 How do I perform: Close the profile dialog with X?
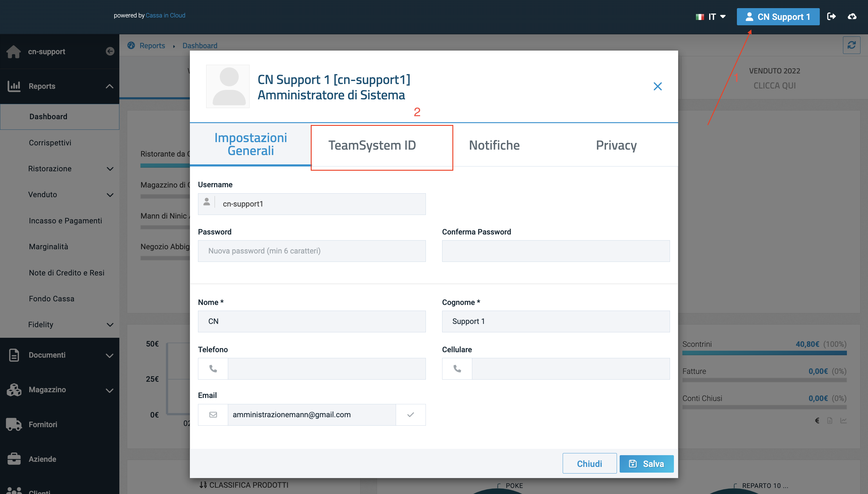(657, 86)
